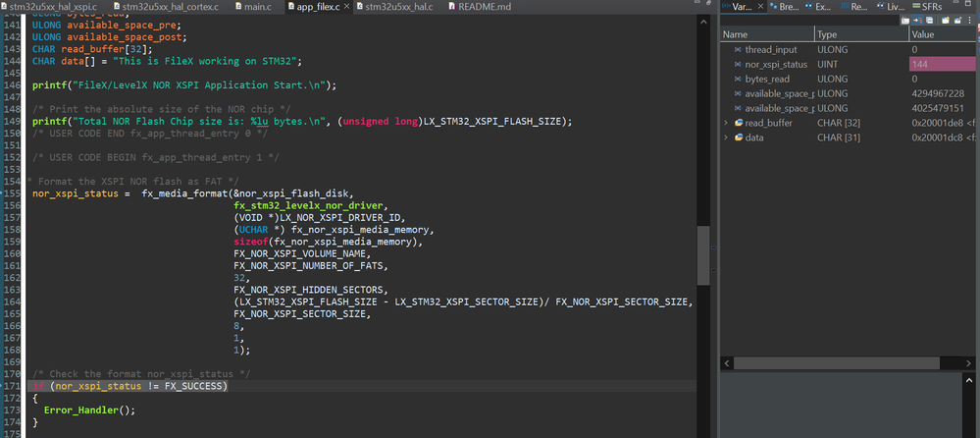The image size is (980, 438).
Task: Click Error_Handler() call in code
Action: pos(89,411)
